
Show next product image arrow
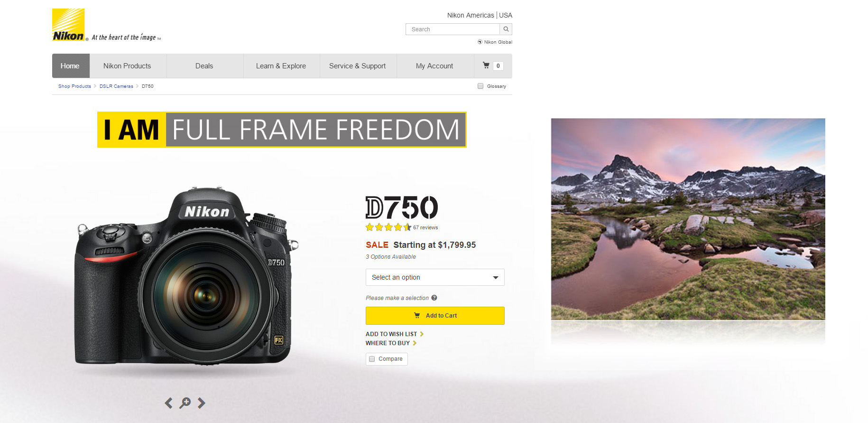(202, 403)
